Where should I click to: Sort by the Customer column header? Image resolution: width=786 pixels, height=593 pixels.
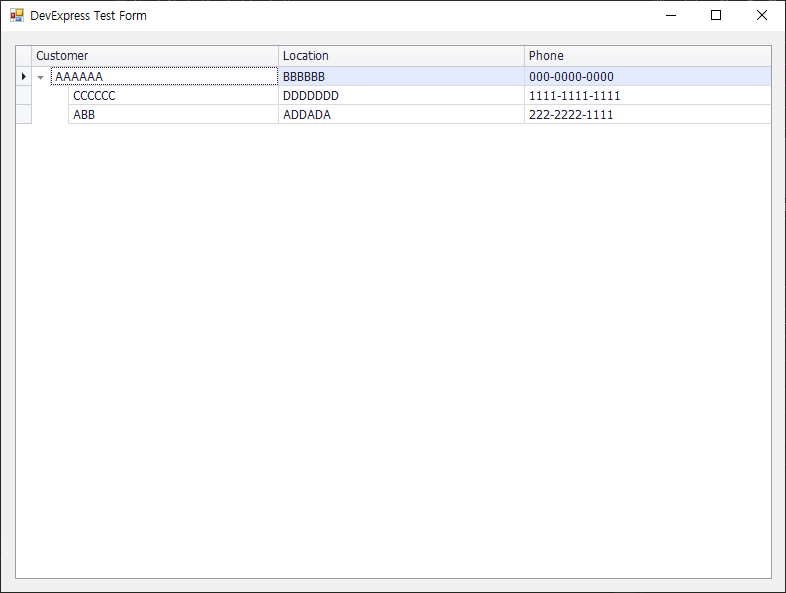[155, 56]
